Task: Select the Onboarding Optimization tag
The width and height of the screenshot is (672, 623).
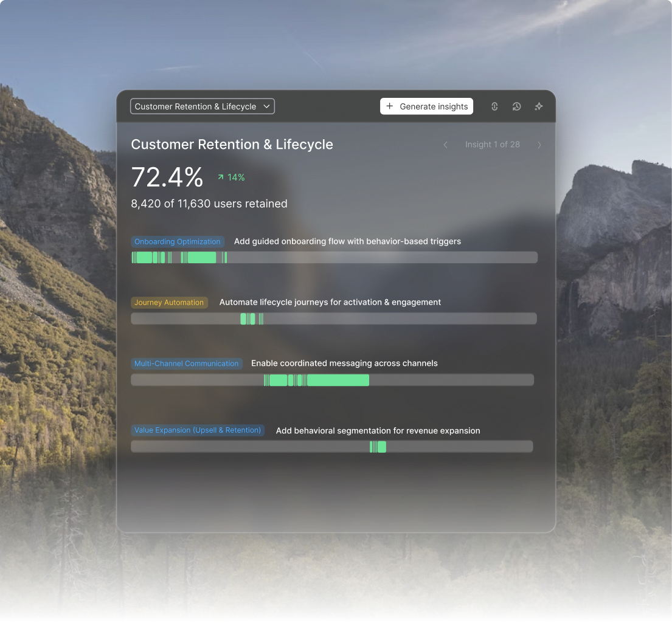Action: (x=178, y=241)
